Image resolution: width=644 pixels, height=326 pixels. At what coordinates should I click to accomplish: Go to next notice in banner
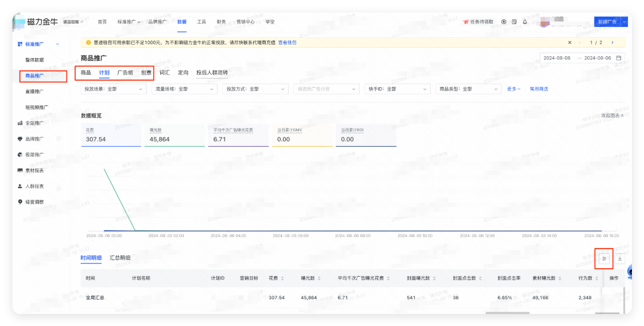(612, 42)
